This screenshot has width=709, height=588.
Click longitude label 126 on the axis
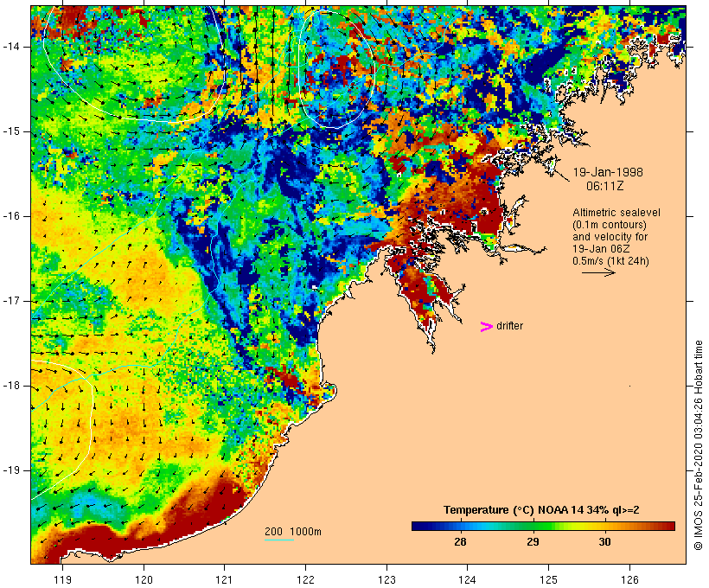click(629, 579)
